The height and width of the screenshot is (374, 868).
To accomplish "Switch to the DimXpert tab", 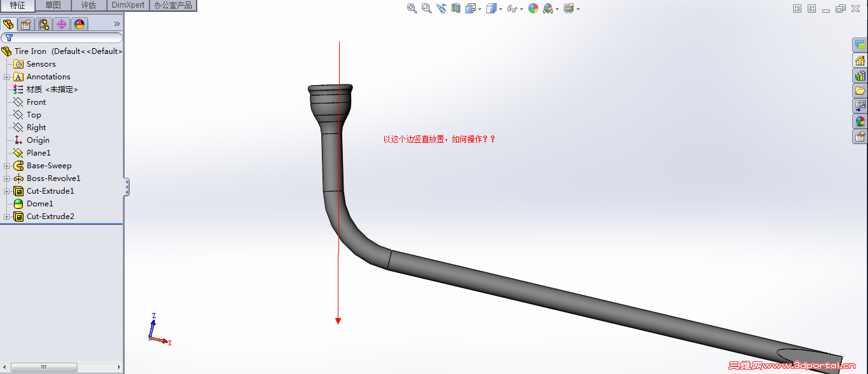I will pyautogui.click(x=128, y=6).
